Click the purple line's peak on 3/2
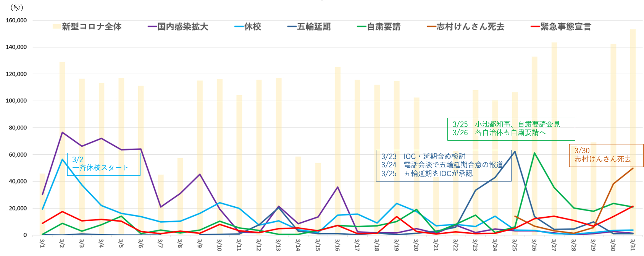 (x=62, y=132)
